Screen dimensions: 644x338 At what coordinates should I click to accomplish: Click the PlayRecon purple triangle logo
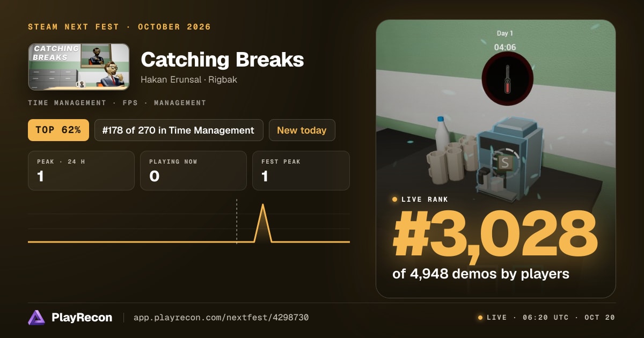[x=36, y=318]
